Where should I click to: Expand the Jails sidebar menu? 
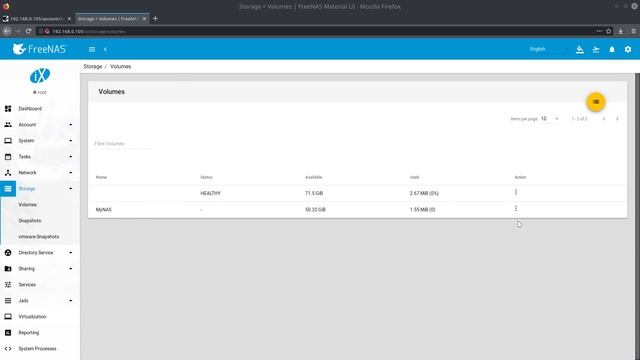[x=40, y=301]
